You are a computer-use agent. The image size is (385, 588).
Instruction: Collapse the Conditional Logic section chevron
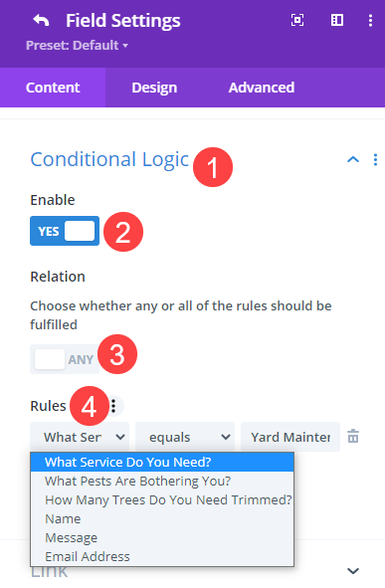pos(353,160)
